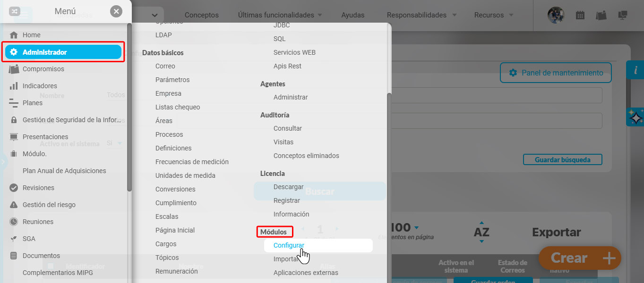Screen dimensions: 644x283
Task: Select Consultar under Auditoría
Action: (288, 128)
